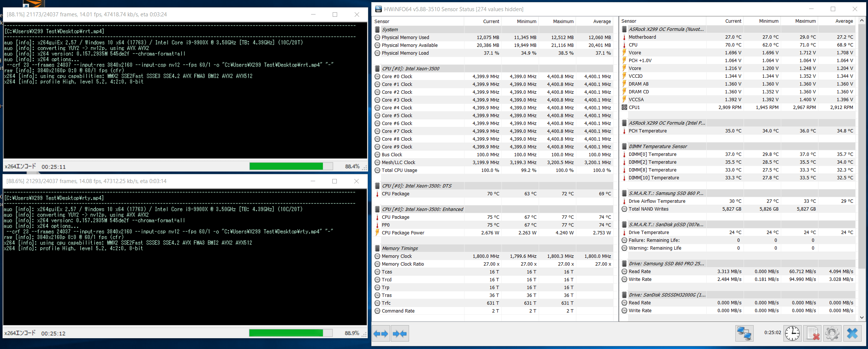Select Command Rate row label

(x=398, y=311)
